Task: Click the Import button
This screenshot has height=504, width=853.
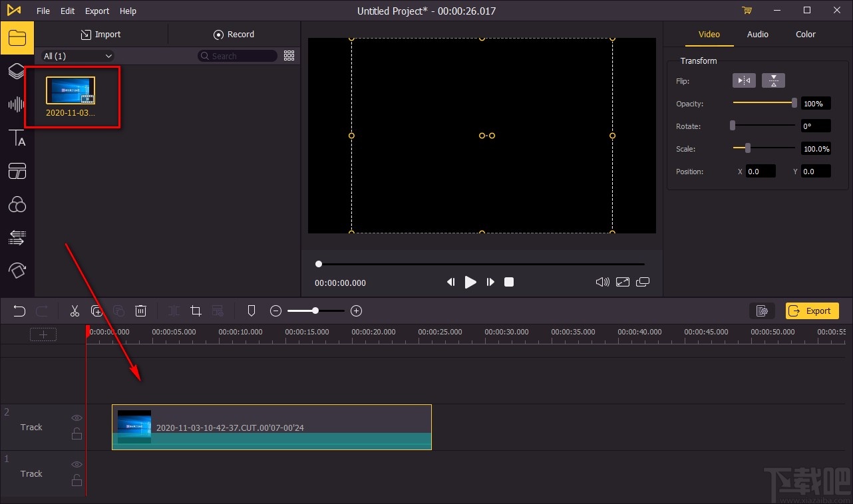Action: (x=101, y=35)
